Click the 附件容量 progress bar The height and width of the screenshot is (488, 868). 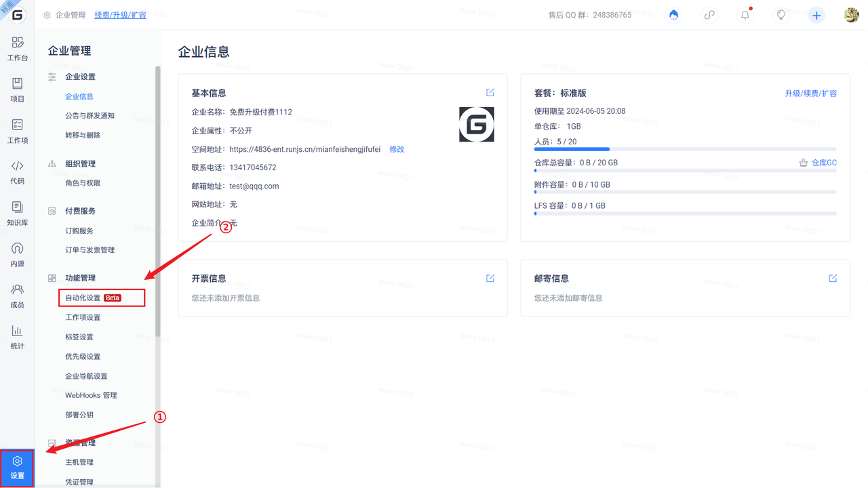click(686, 192)
